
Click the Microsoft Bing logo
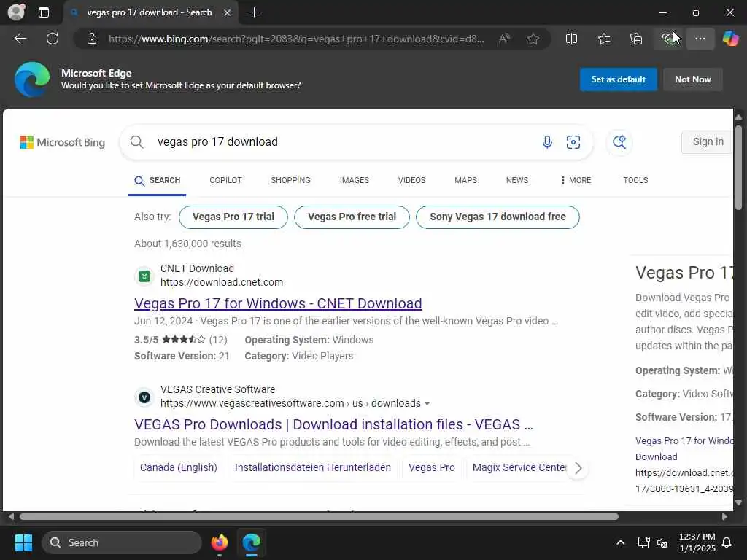63,142
